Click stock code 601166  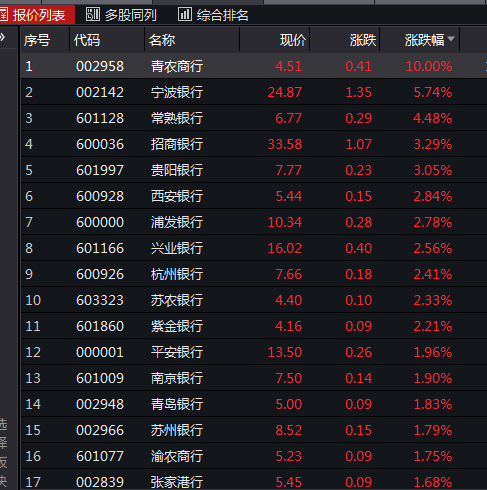click(x=100, y=248)
